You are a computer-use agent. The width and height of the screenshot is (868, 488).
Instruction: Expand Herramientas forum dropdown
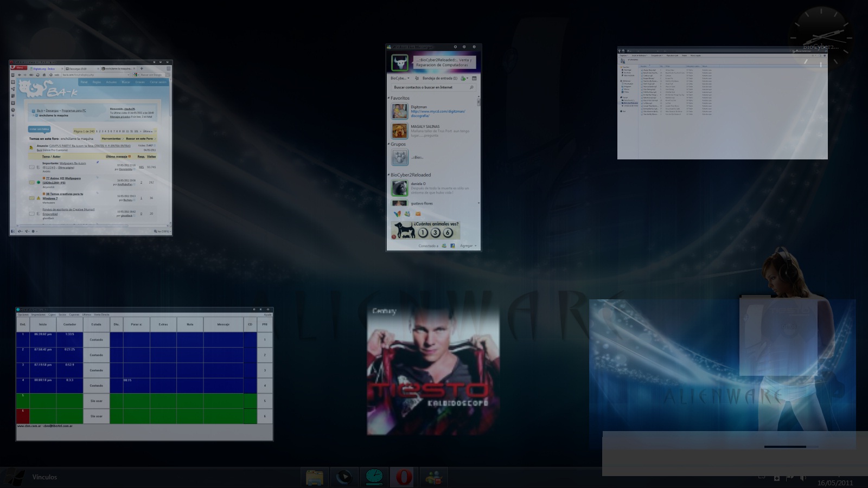point(112,139)
